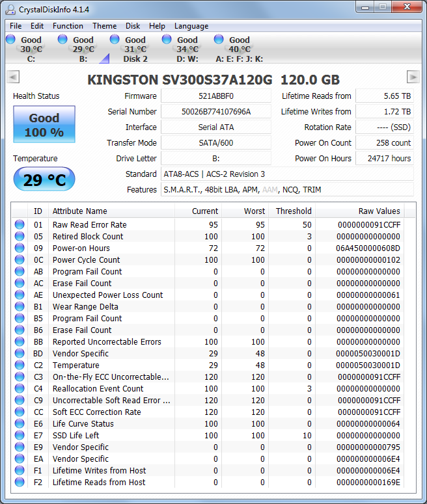Screen dimensions: 427x504
Task: Click the Worst column header
Action: pyautogui.click(x=245, y=211)
